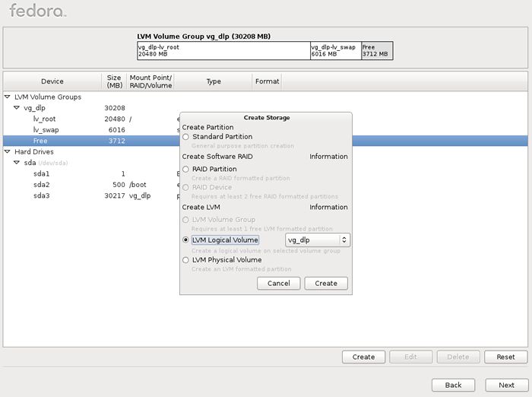Click Create in the Create Storage dialog

tap(326, 283)
